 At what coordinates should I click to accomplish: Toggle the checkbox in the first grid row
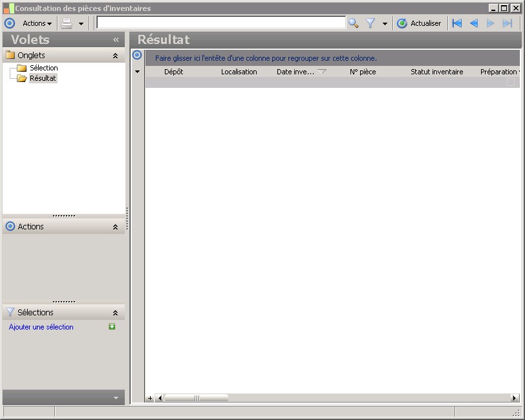[511, 82]
